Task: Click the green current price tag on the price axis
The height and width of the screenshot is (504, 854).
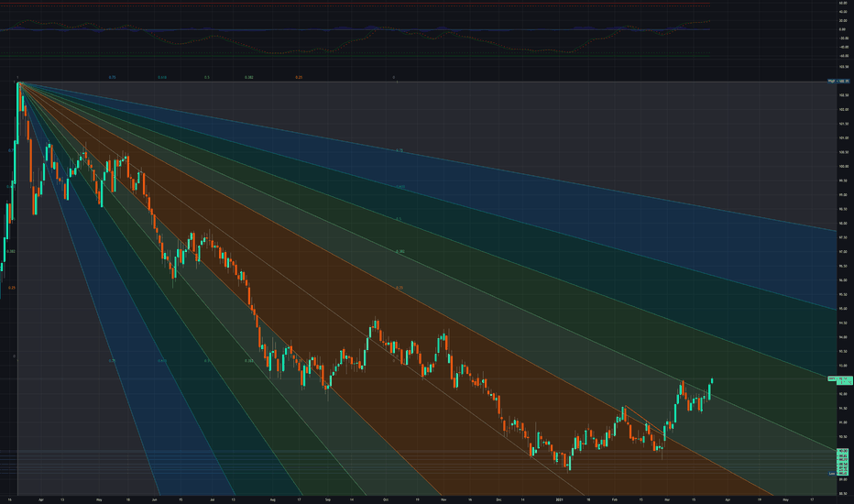Action: pos(840,379)
